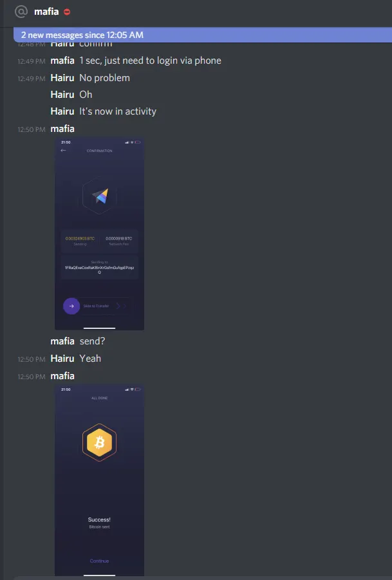
Task: Click the red do-not-disturb status icon
Action: point(67,12)
